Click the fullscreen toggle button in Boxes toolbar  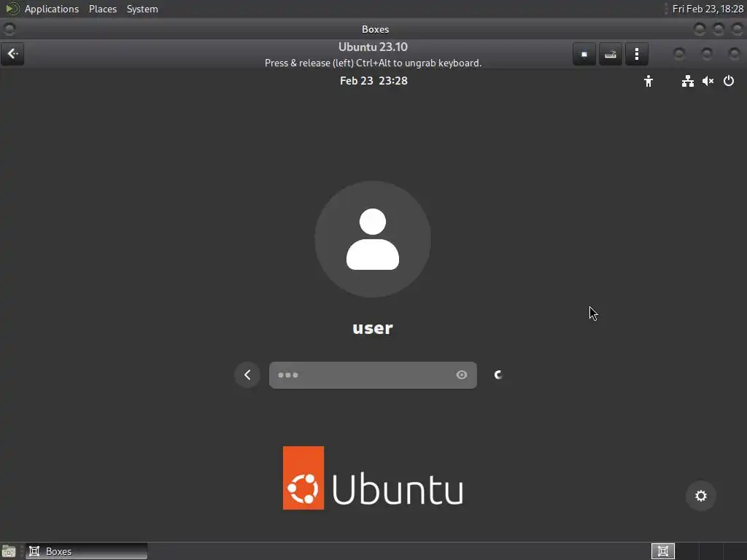584,54
